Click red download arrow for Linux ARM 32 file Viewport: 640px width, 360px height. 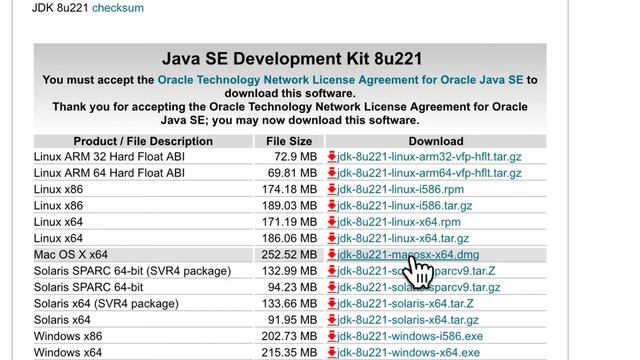[x=332, y=156]
